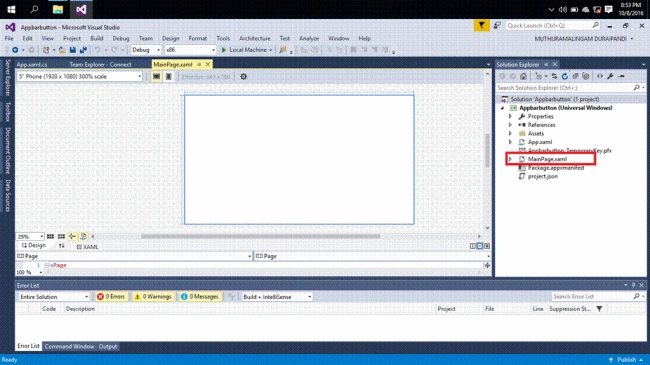Toggle snap to gridlines button
This screenshot has width=650, height=365.
tap(61, 236)
